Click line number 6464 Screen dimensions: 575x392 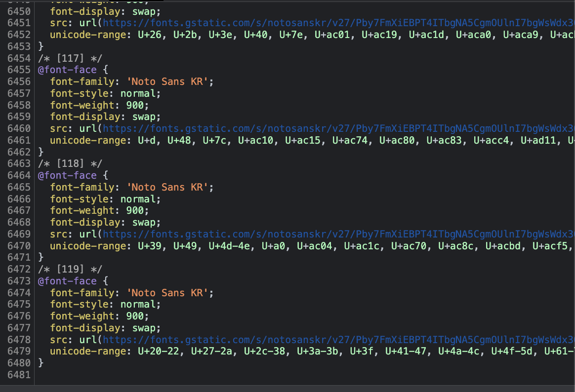[x=19, y=175]
